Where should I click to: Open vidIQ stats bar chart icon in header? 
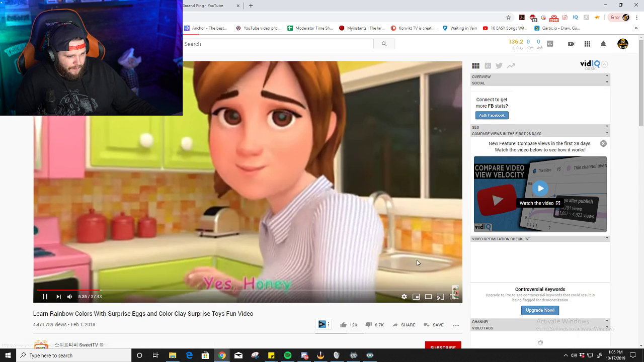click(550, 44)
